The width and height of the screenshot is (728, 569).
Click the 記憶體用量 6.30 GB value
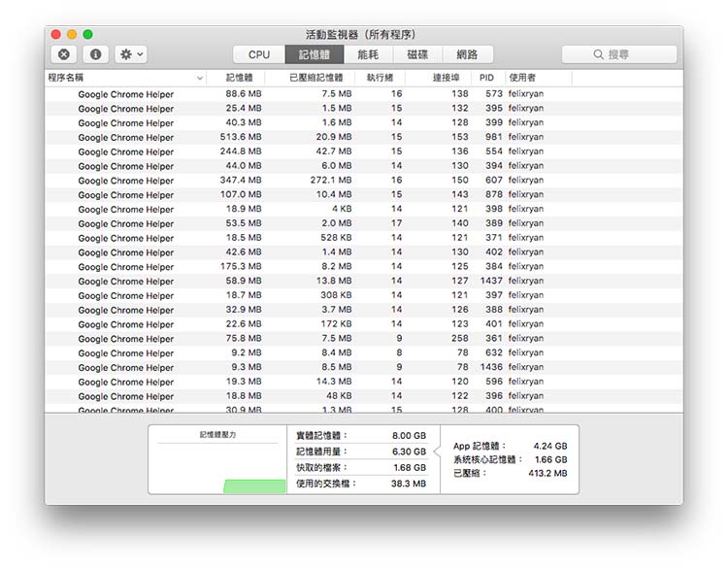tap(409, 452)
